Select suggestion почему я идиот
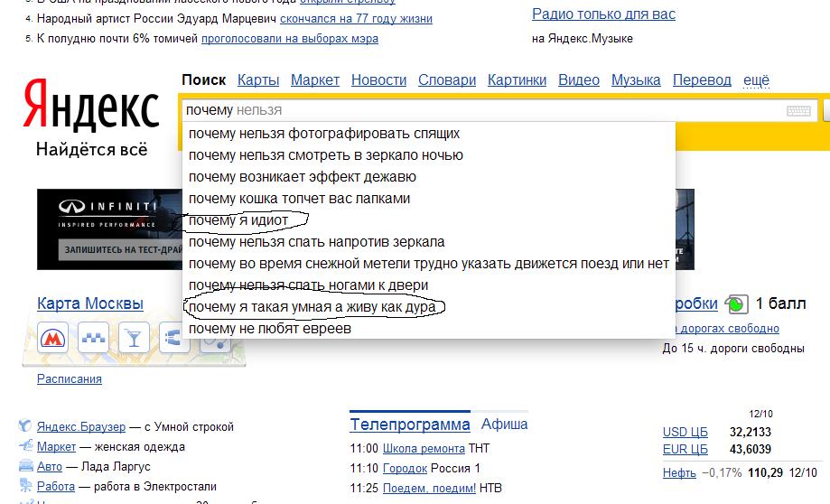Screen dimensions: 830x504 click(x=429, y=220)
